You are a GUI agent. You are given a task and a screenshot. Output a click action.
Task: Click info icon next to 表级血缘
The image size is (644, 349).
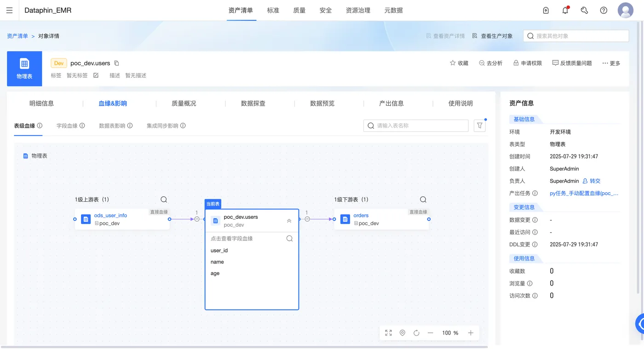40,126
